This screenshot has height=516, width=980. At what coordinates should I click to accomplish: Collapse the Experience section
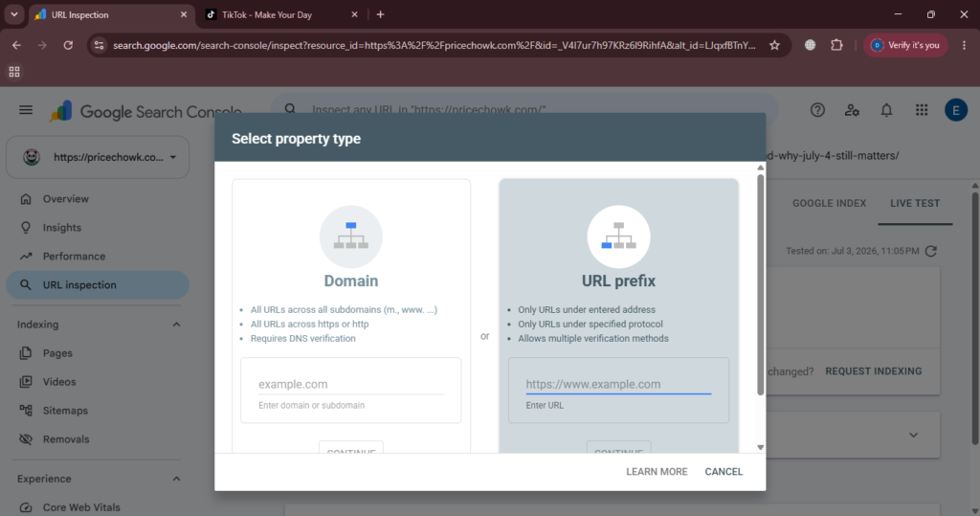[176, 479]
